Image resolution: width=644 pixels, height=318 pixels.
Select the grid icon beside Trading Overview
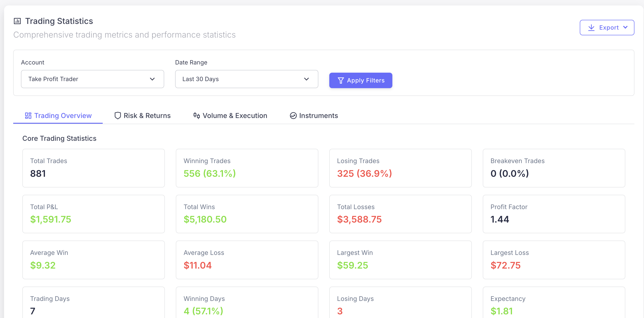click(x=28, y=115)
